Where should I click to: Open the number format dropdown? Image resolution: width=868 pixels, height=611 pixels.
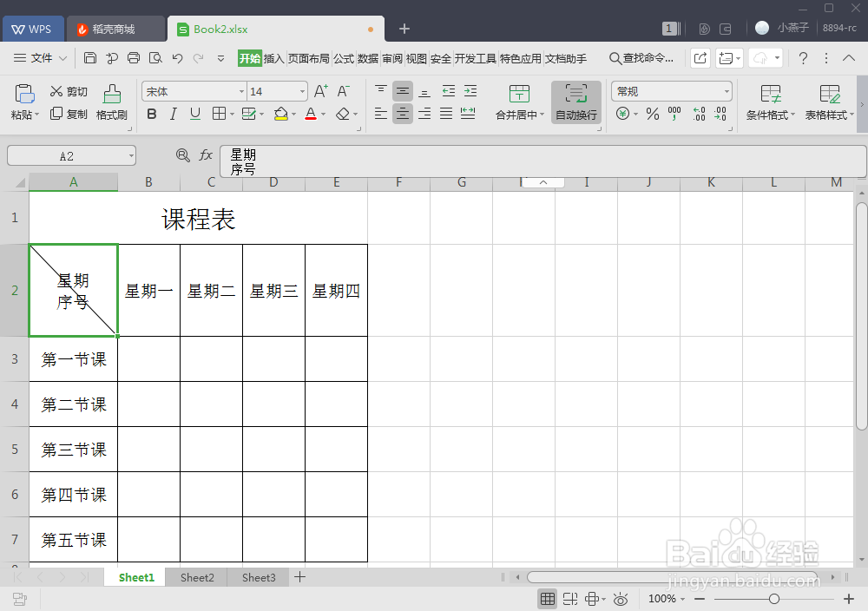[x=727, y=91]
